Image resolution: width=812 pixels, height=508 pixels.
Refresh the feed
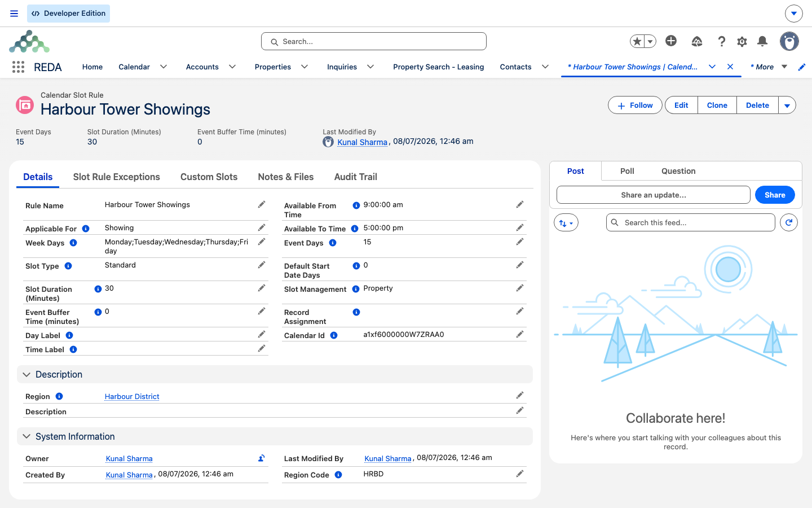click(x=789, y=222)
